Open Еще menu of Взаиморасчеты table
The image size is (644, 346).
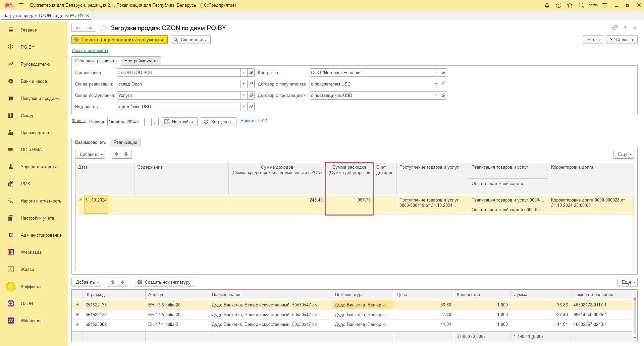(624, 154)
